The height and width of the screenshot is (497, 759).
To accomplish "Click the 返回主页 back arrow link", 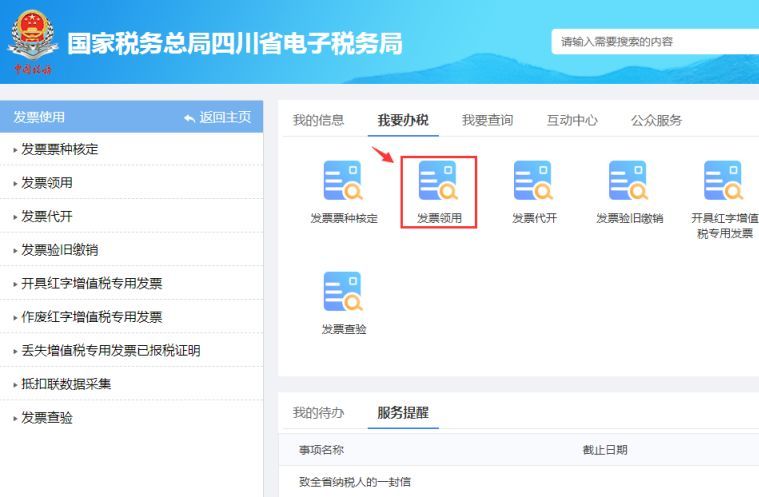I will click(x=218, y=117).
